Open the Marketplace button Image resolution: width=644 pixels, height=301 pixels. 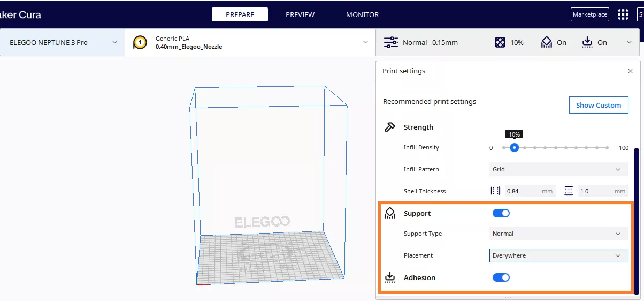(590, 14)
